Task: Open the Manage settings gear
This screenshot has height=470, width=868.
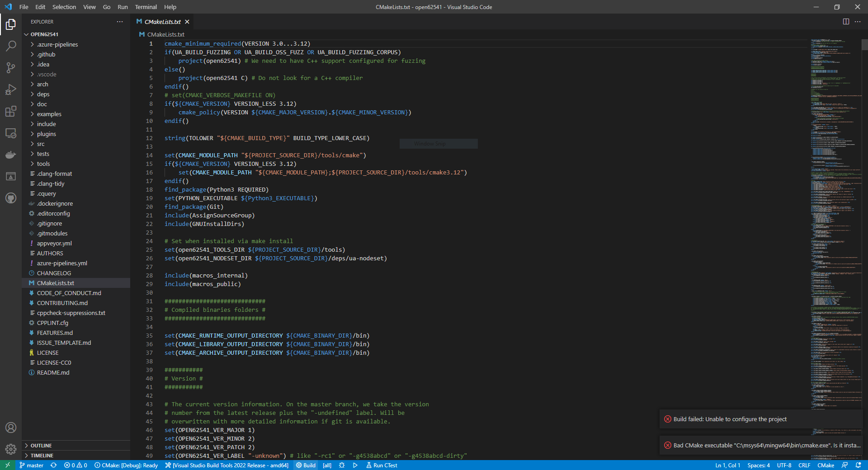Action: point(11,449)
